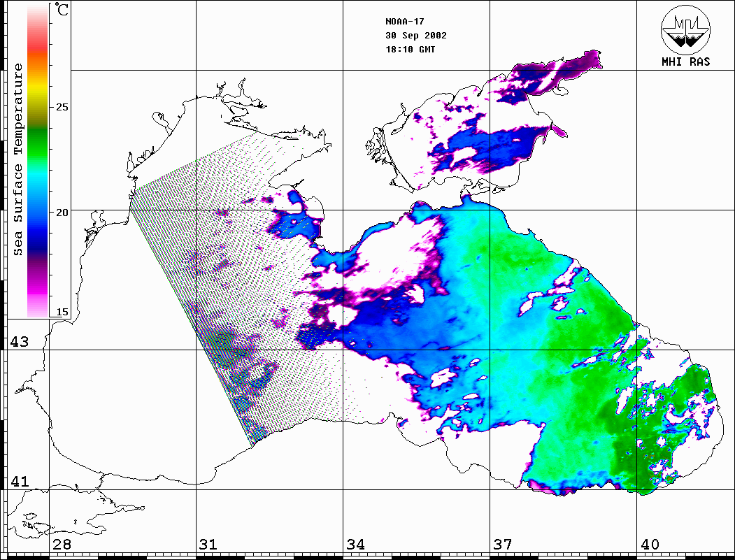Click longitude label '31'
The height and width of the screenshot is (560, 735).
(x=208, y=544)
